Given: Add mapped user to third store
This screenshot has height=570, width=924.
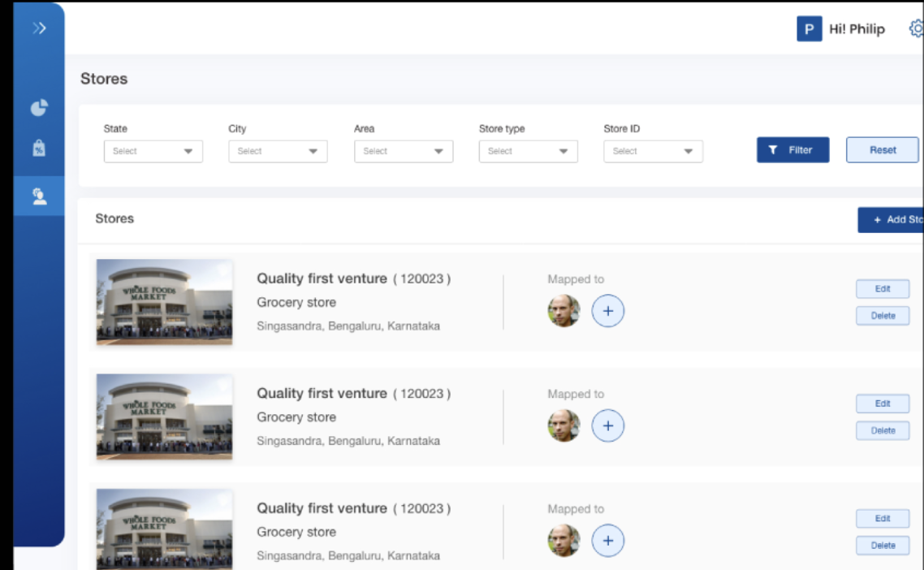Looking at the screenshot, I should [x=607, y=541].
